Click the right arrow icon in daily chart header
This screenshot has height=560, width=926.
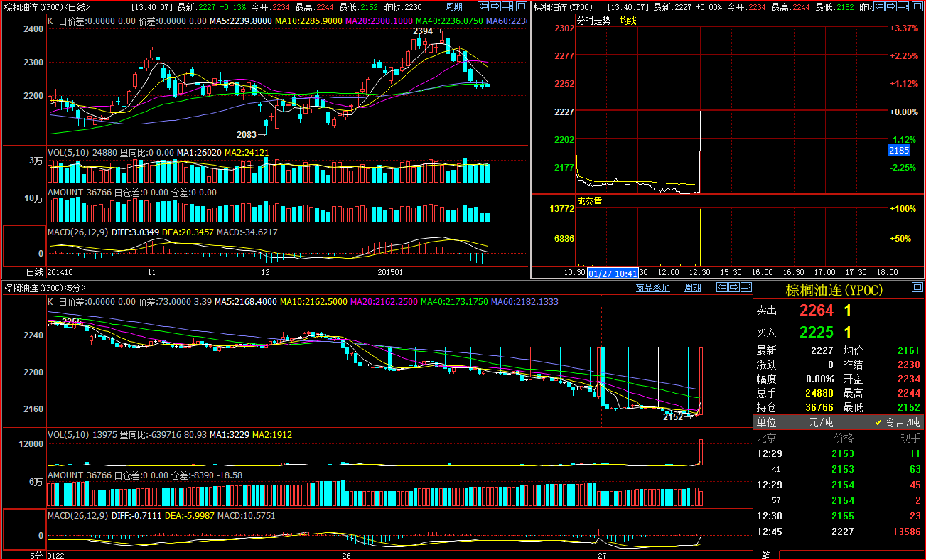click(x=495, y=7)
